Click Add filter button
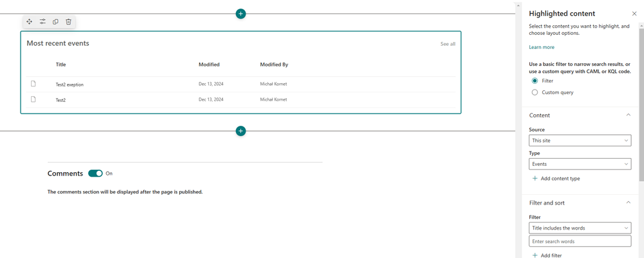 (547, 255)
